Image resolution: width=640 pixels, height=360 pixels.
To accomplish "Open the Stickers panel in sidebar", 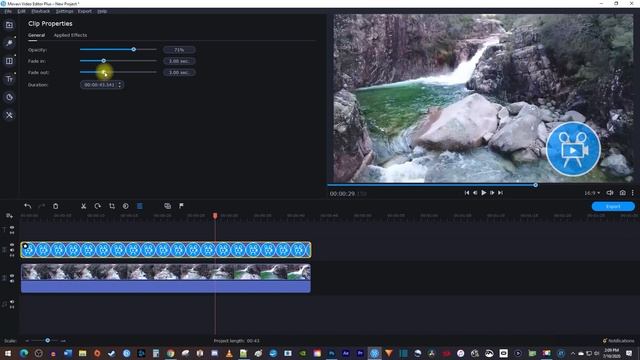I will [9, 97].
